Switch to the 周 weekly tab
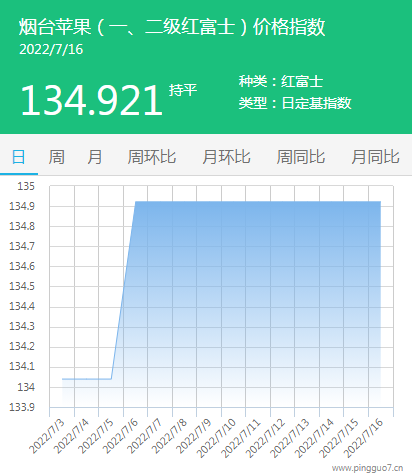 tap(57, 157)
